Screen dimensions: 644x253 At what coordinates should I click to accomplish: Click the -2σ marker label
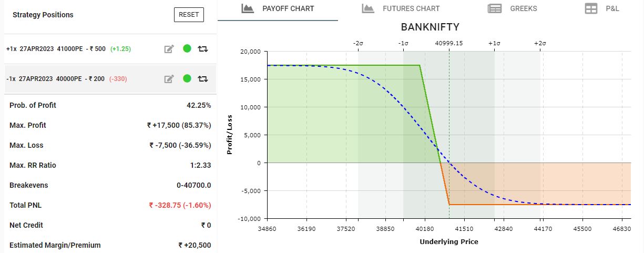click(358, 43)
